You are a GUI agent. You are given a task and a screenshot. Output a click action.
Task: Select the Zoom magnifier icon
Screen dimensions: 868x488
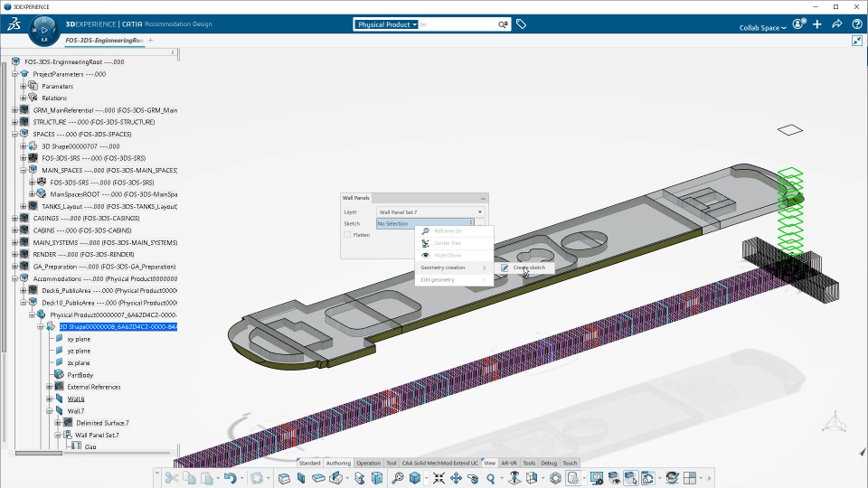(x=490, y=478)
